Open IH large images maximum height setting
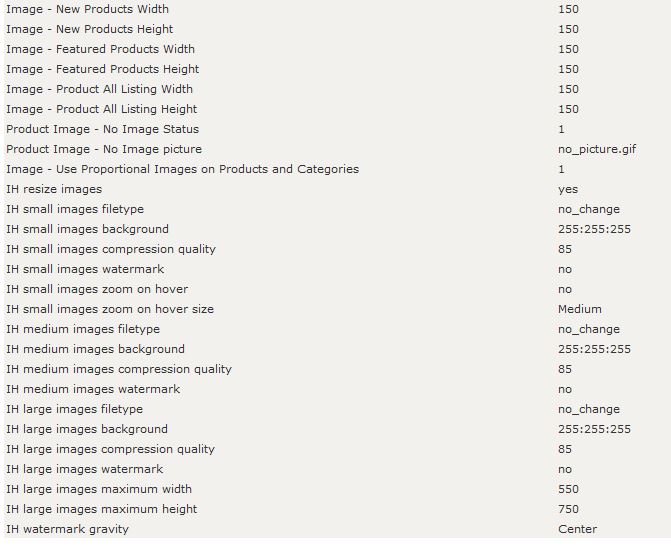The image size is (671, 551). click(336, 509)
